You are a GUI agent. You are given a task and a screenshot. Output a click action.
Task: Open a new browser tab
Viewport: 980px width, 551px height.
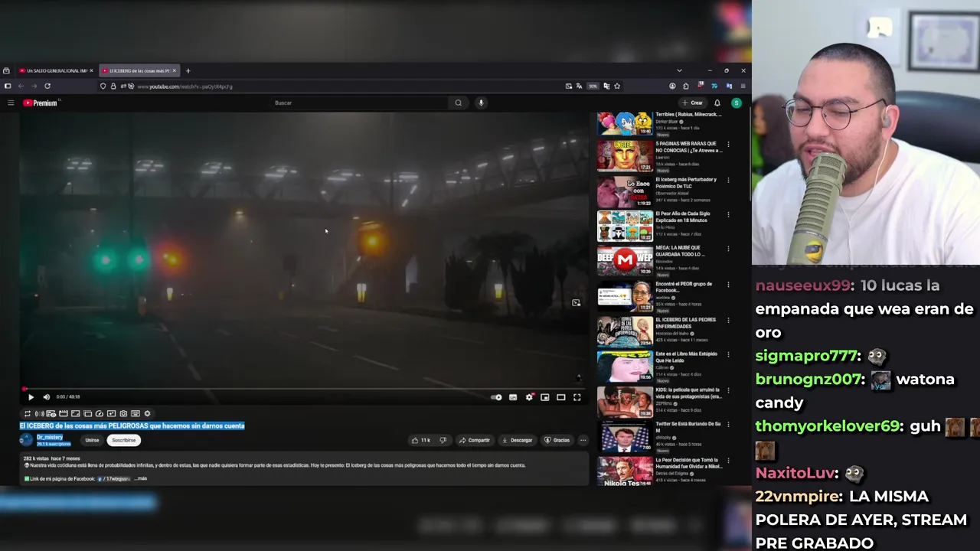[x=188, y=70]
